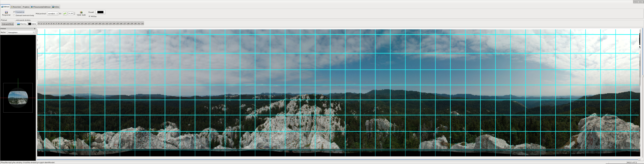Show all images with the Všechny button

tap(22, 24)
